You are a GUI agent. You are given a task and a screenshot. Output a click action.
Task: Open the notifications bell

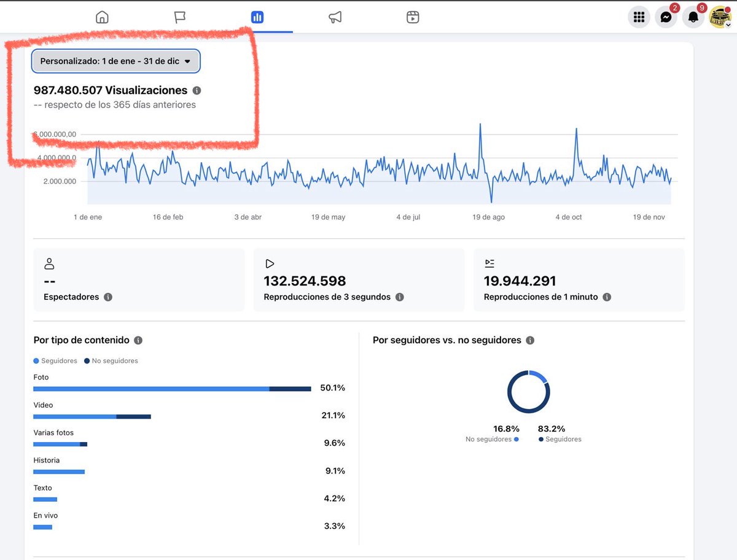coord(693,17)
